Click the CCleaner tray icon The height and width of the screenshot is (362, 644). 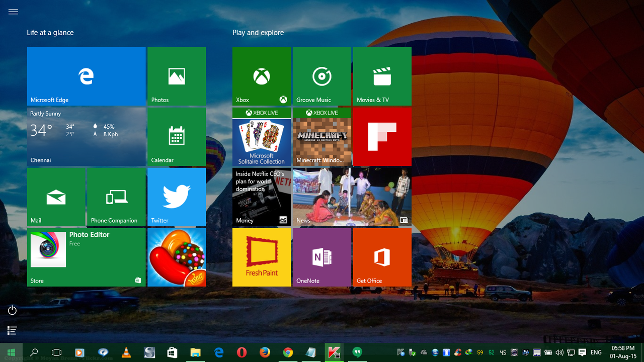(x=457, y=352)
